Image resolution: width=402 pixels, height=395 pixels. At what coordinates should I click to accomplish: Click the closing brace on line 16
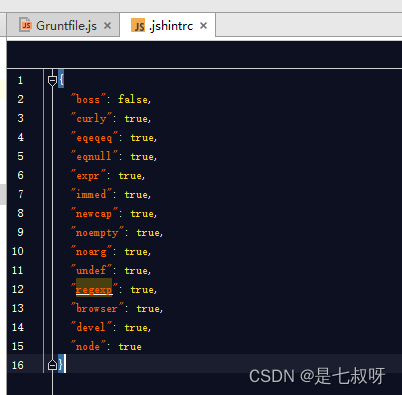[61, 364]
